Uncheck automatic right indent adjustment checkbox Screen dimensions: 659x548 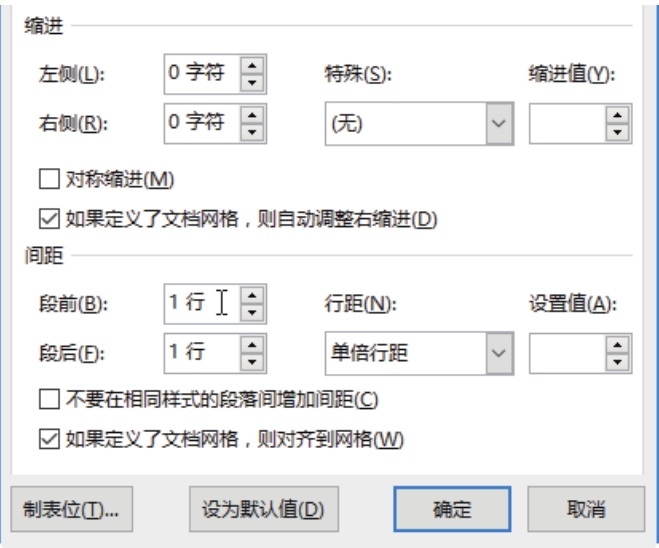point(49,219)
